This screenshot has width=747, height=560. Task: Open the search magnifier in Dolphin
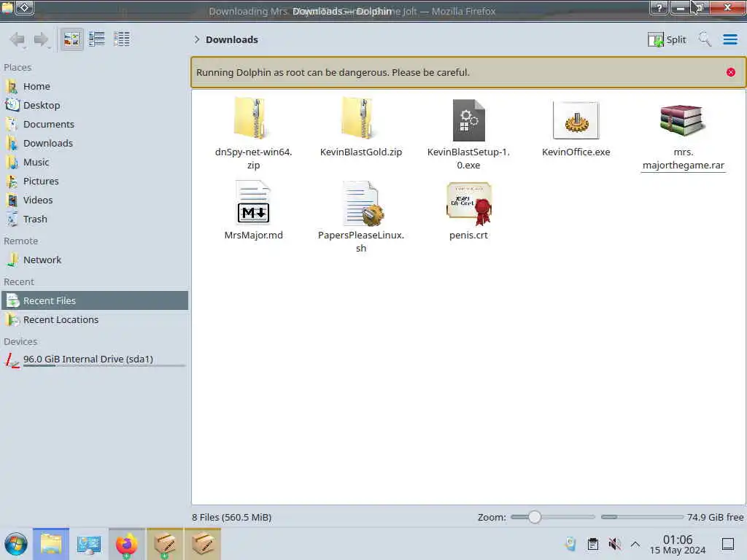tap(705, 39)
